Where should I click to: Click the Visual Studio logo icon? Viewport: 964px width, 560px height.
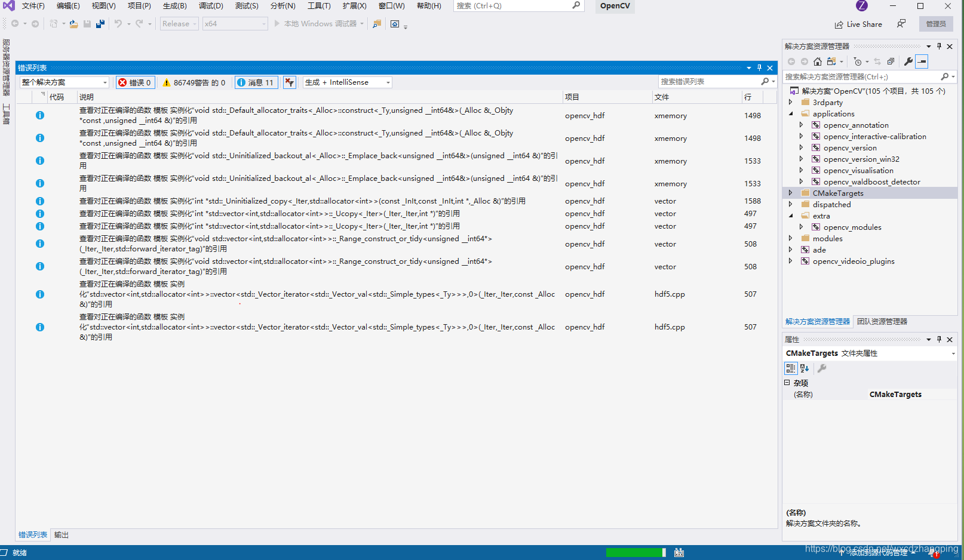8,5
